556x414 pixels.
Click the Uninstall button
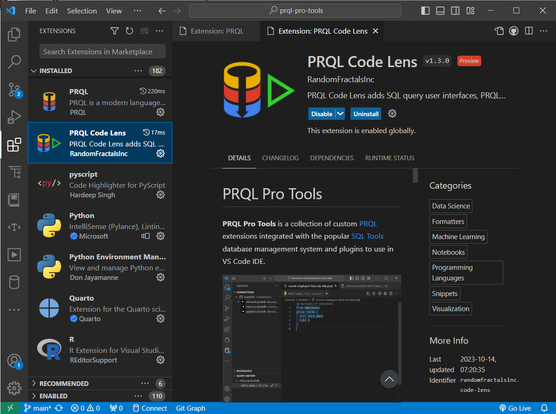(x=366, y=114)
